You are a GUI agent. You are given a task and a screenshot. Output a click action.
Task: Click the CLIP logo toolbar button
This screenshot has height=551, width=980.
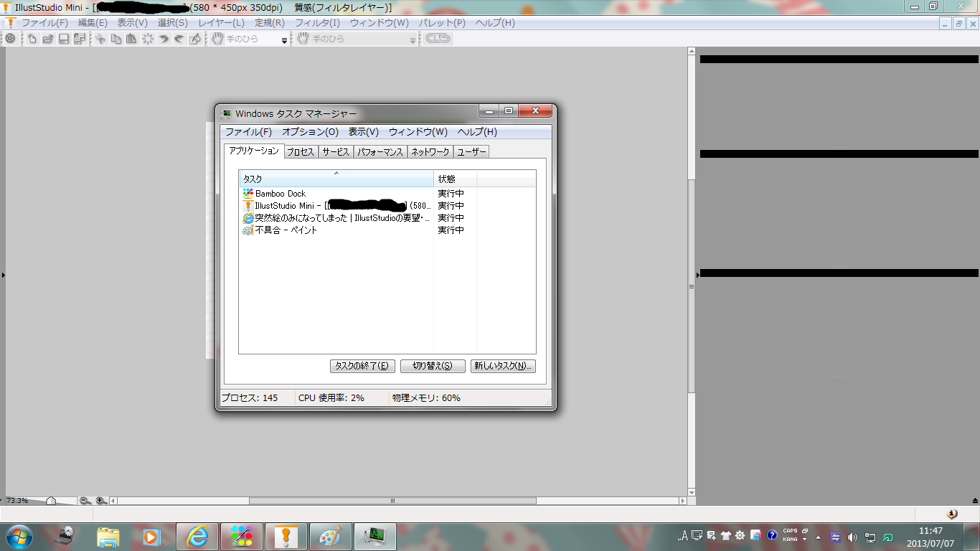[438, 39]
